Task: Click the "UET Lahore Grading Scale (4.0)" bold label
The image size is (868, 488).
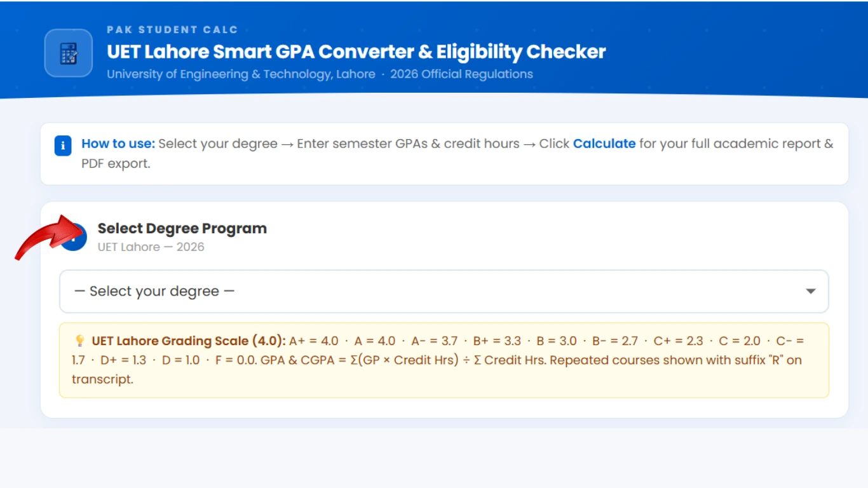Action: [x=189, y=341]
